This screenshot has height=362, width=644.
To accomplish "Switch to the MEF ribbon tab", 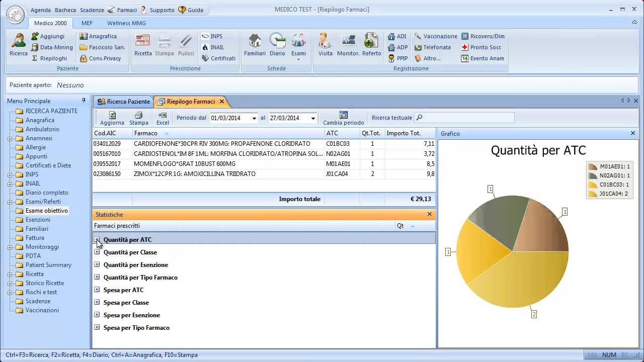I will click(x=87, y=23).
